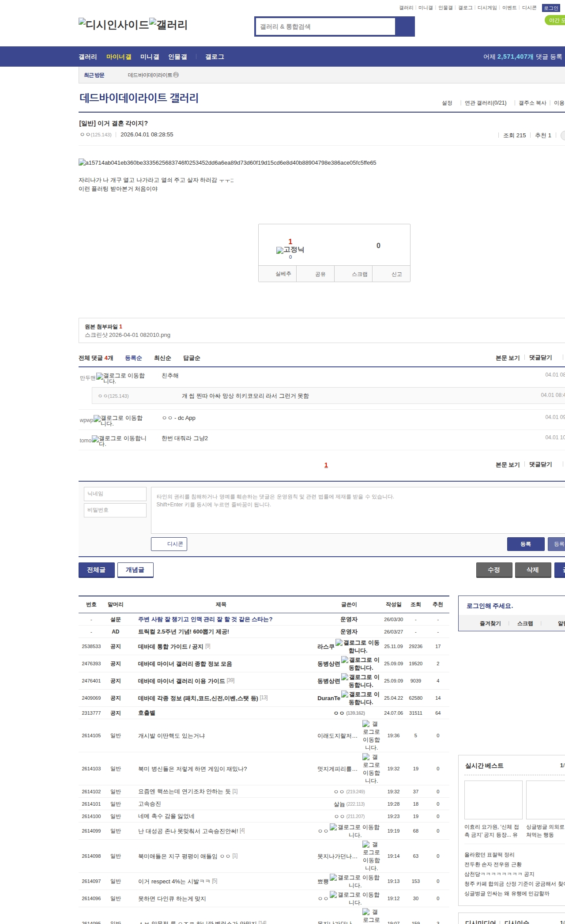Click the search button next to search box

tap(405, 26)
